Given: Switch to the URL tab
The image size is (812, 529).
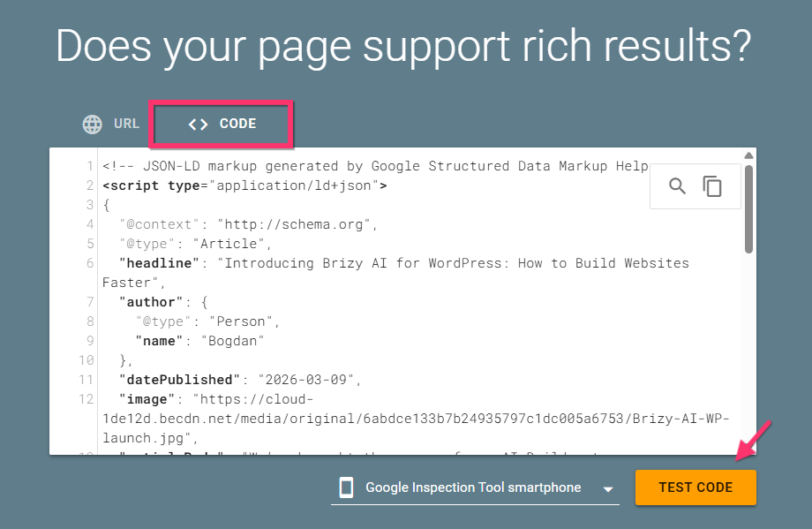Looking at the screenshot, I should pyautogui.click(x=111, y=124).
